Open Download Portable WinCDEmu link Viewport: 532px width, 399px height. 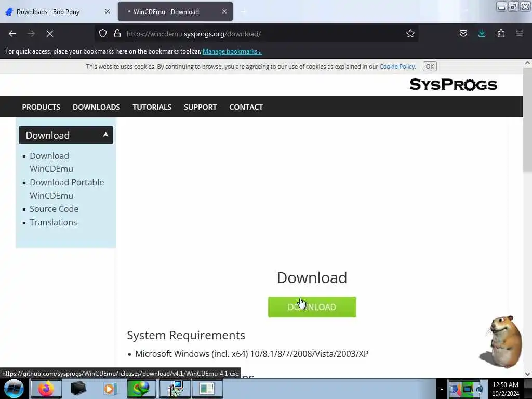(x=67, y=189)
